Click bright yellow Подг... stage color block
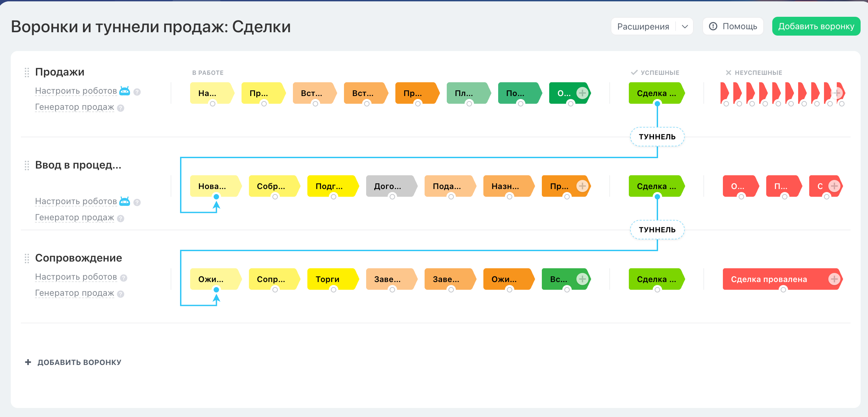 [331, 186]
